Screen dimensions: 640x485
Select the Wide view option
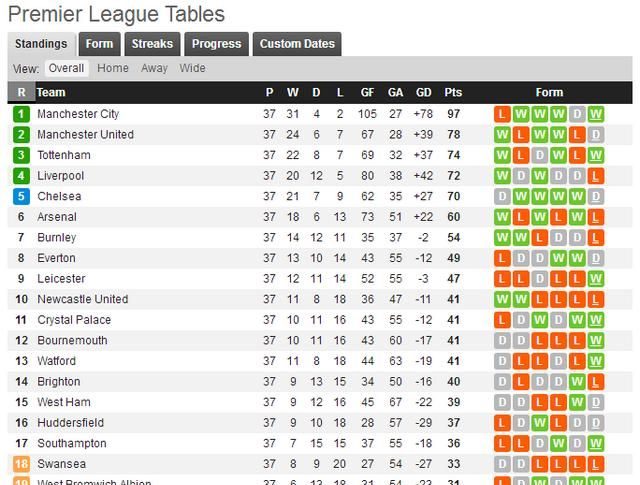coord(192,68)
